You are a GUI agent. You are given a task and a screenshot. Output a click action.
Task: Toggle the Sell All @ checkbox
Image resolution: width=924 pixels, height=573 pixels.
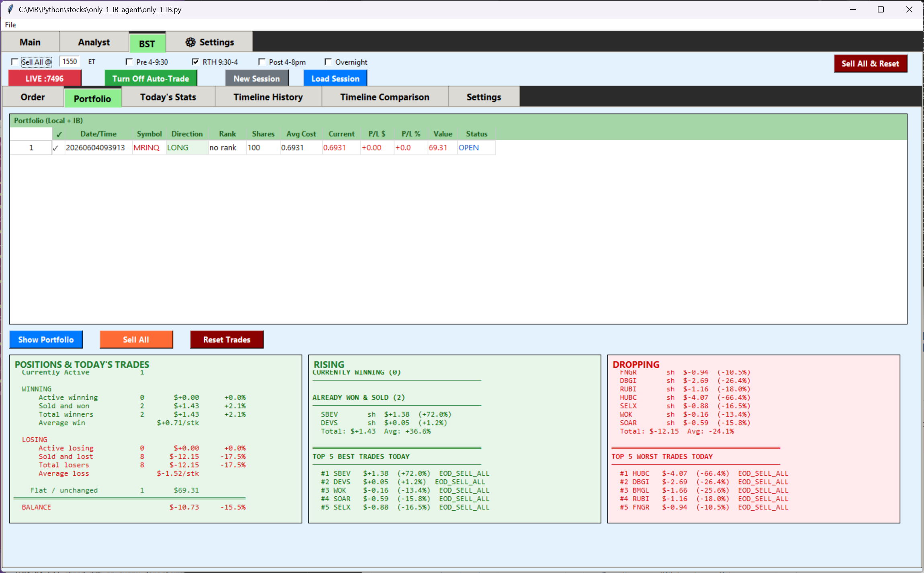tap(14, 62)
